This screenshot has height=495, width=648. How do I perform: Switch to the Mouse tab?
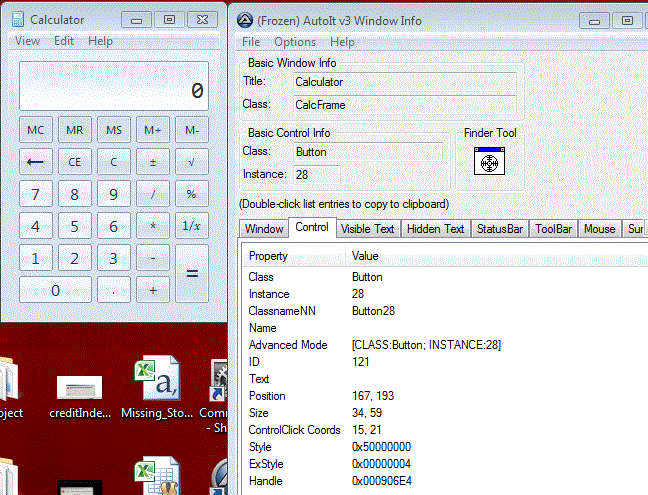click(x=600, y=228)
